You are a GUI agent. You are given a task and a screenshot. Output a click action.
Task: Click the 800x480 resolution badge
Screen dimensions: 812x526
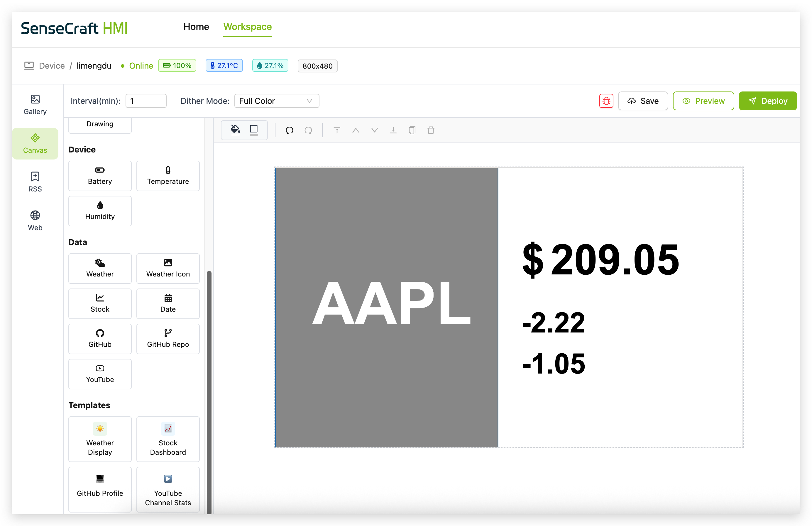point(317,66)
